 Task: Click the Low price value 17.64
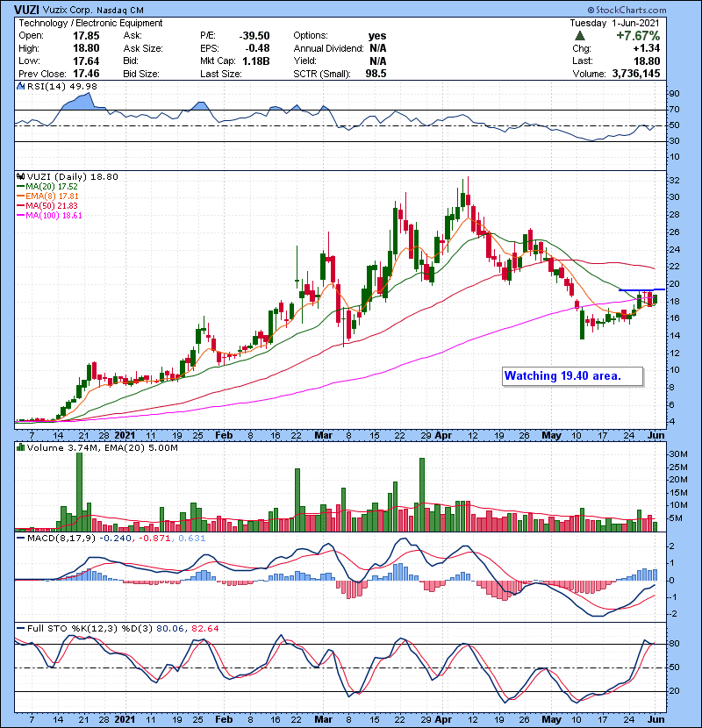click(x=86, y=61)
